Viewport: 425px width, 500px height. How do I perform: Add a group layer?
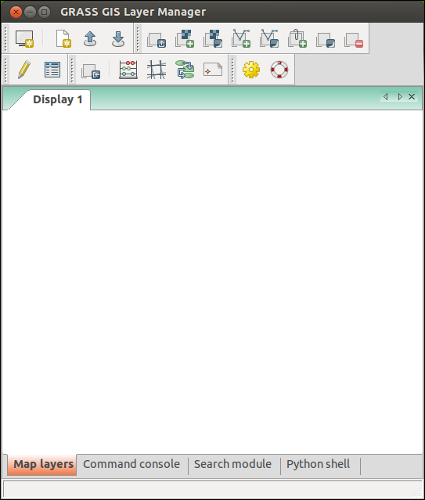(x=297, y=39)
